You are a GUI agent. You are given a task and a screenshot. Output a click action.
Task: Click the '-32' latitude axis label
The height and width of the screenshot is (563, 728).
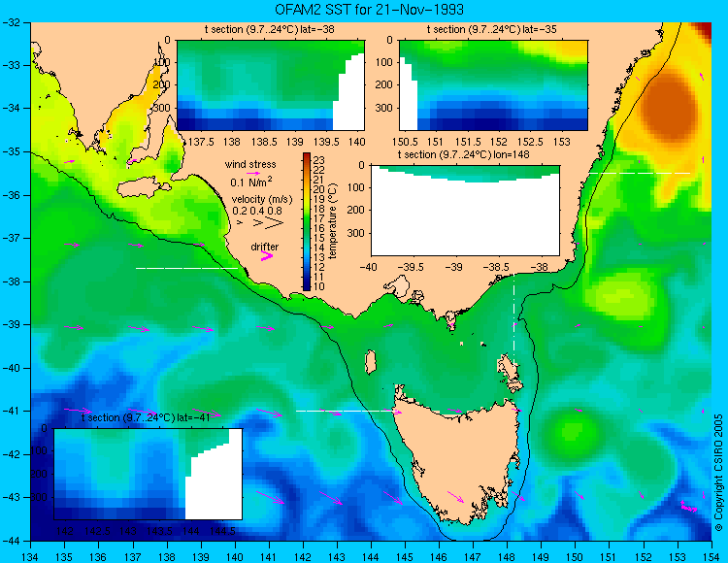pos(11,22)
